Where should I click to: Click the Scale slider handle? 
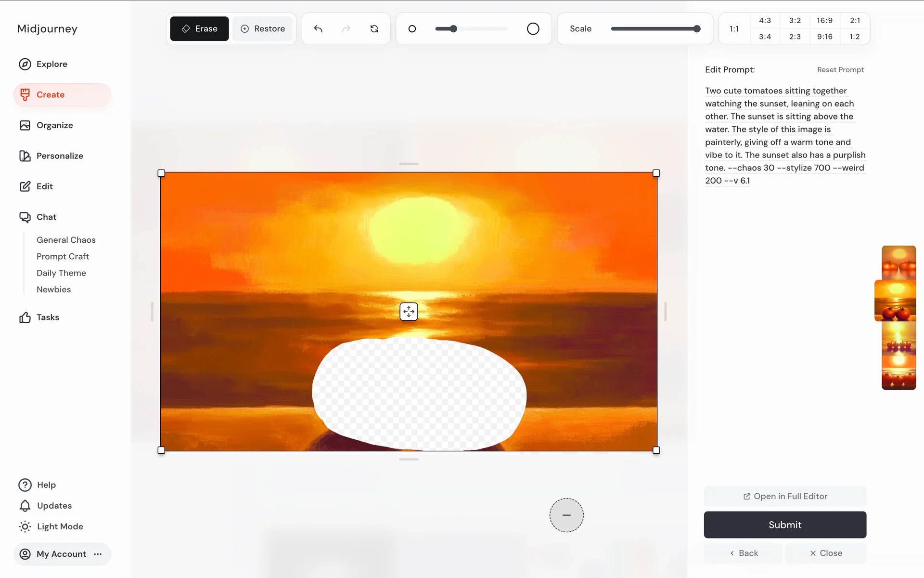696,29
